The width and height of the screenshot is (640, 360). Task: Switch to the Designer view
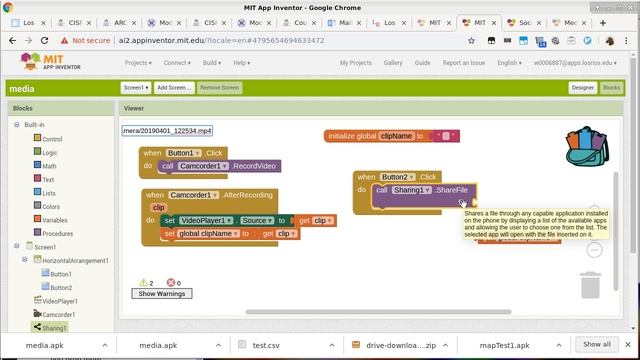click(582, 88)
